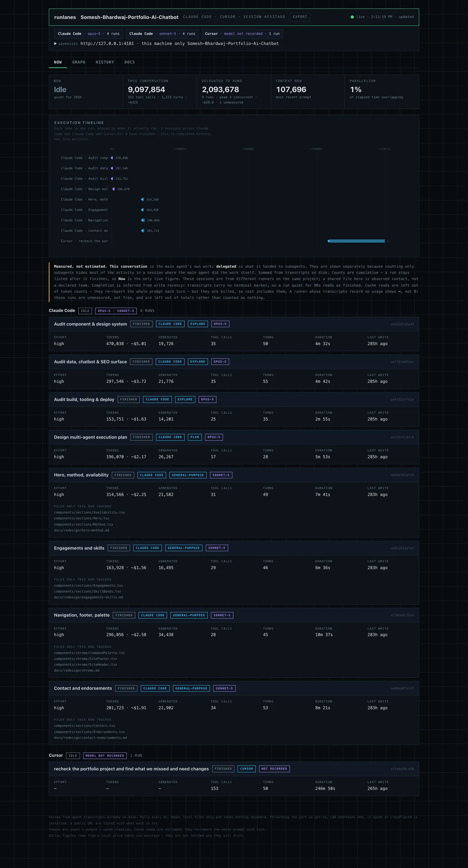Click file components/sections/Engagements.tsx

tap(88, 586)
